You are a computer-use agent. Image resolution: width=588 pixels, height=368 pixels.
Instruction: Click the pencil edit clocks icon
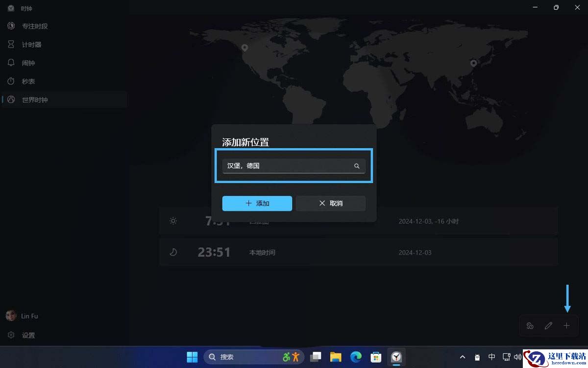coord(548,326)
